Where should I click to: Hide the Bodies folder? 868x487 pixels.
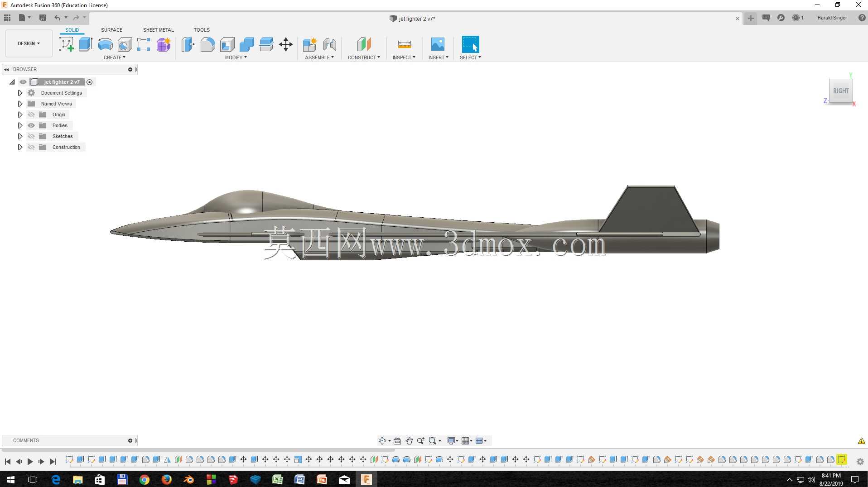tap(31, 125)
